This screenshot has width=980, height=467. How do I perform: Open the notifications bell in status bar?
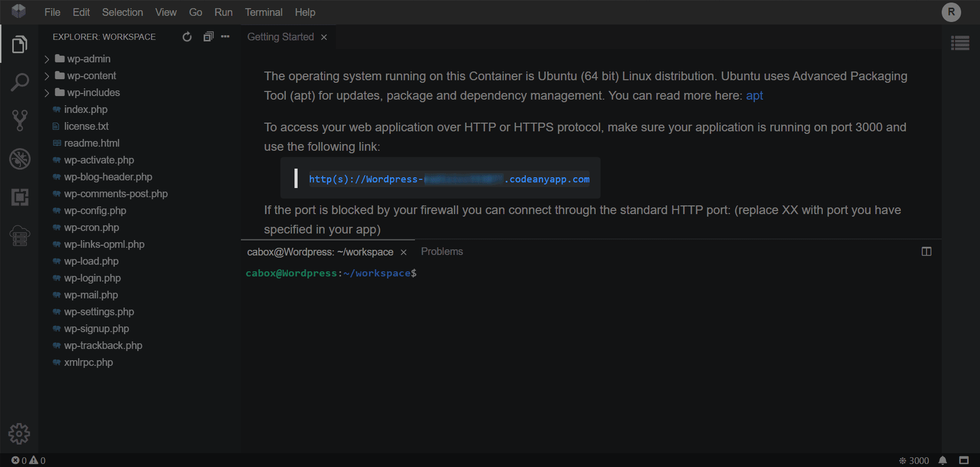click(x=943, y=460)
